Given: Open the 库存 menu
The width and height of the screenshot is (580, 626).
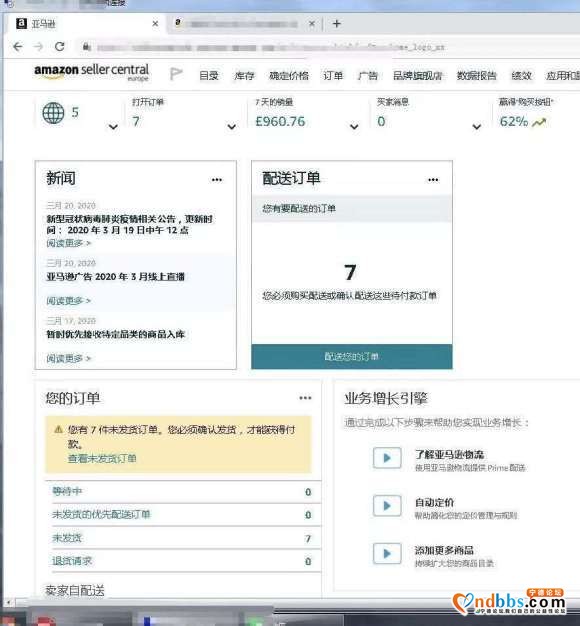Looking at the screenshot, I should pos(244,75).
